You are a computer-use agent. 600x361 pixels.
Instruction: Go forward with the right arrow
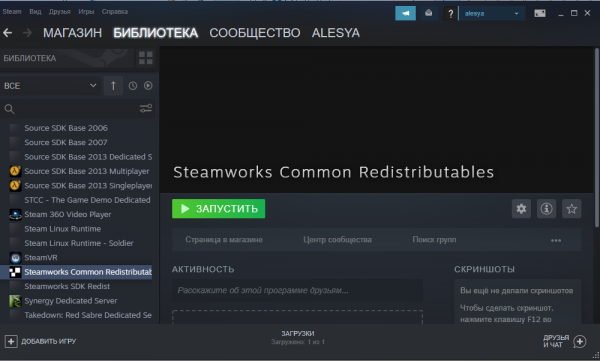pyautogui.click(x=27, y=33)
